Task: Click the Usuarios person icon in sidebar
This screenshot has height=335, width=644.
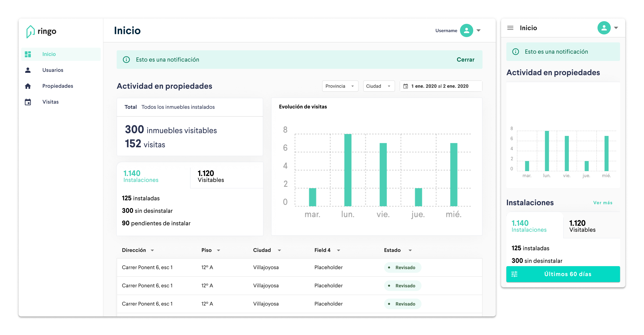Action: 28,70
